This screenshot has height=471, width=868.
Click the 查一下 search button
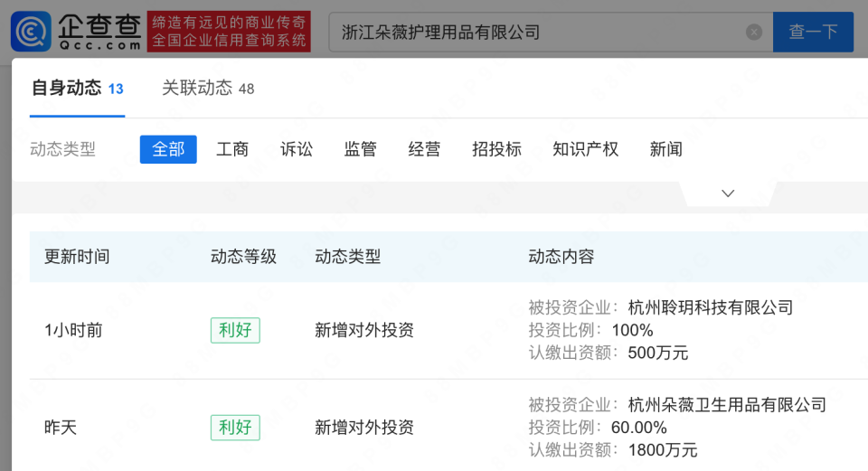[x=813, y=32]
